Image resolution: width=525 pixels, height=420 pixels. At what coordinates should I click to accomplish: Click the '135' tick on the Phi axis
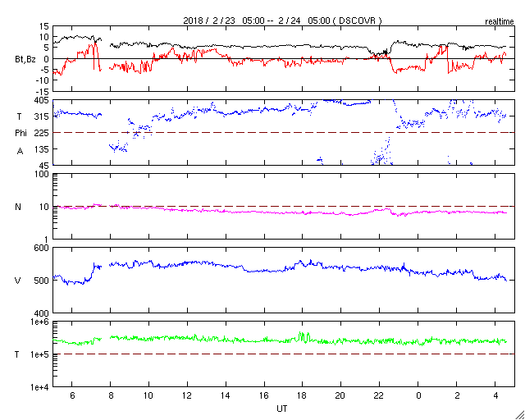42,149
